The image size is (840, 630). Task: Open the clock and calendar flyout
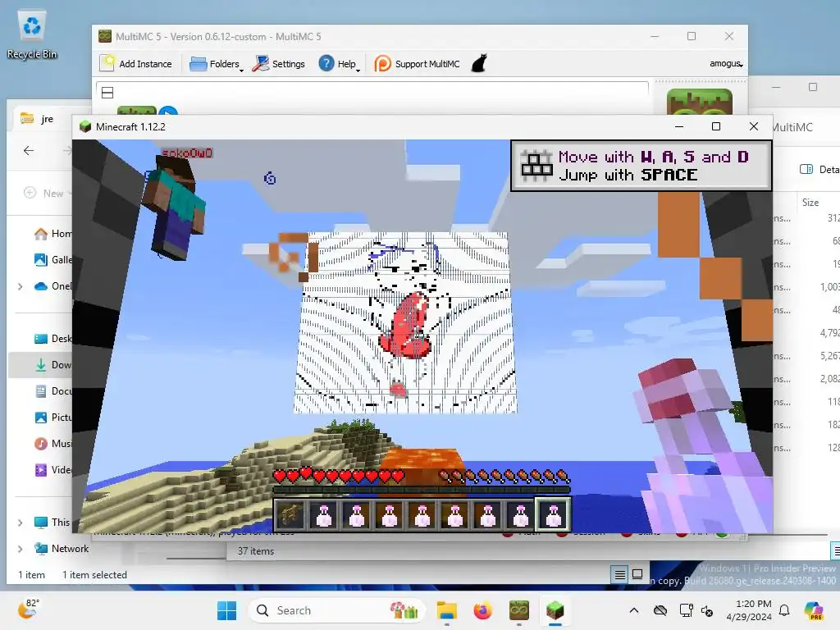[749, 610]
